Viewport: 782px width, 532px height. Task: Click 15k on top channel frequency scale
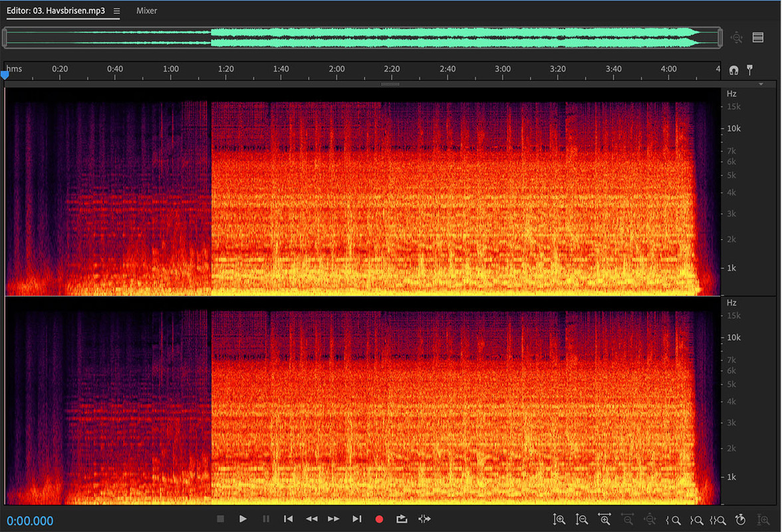click(733, 106)
